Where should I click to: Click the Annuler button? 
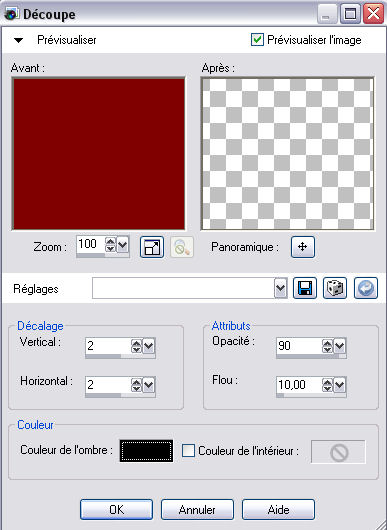pyautogui.click(x=197, y=509)
